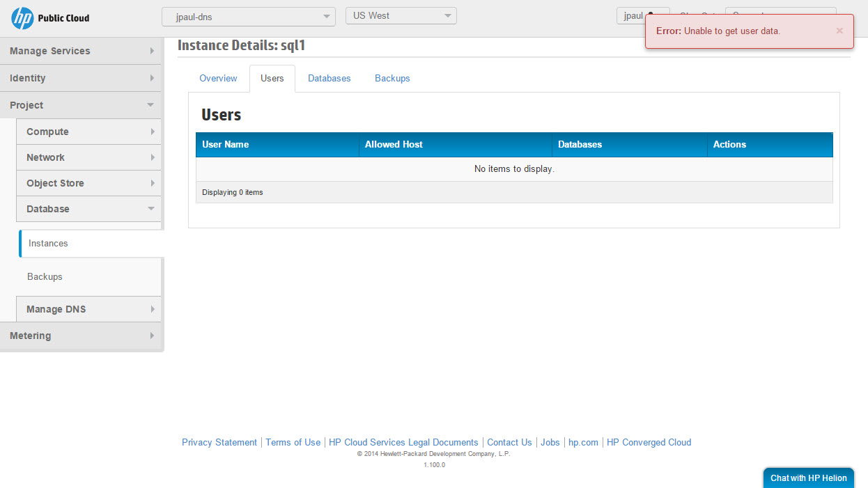Open HP Cloud Services Legal Documents link
The image size is (868, 488).
pyautogui.click(x=403, y=442)
